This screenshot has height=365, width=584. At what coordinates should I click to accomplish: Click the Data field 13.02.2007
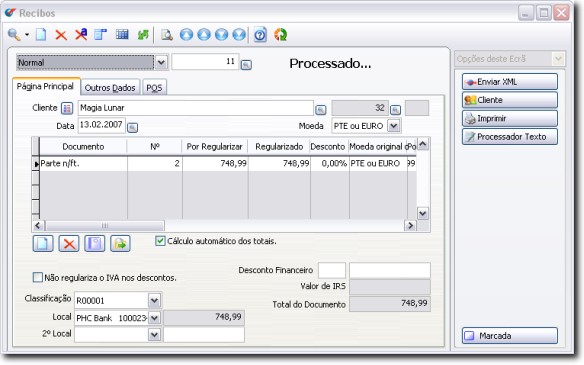click(x=102, y=125)
